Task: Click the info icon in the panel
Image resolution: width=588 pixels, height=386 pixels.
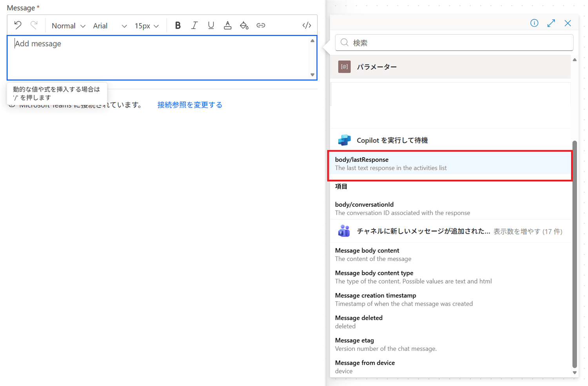Action: coord(534,23)
